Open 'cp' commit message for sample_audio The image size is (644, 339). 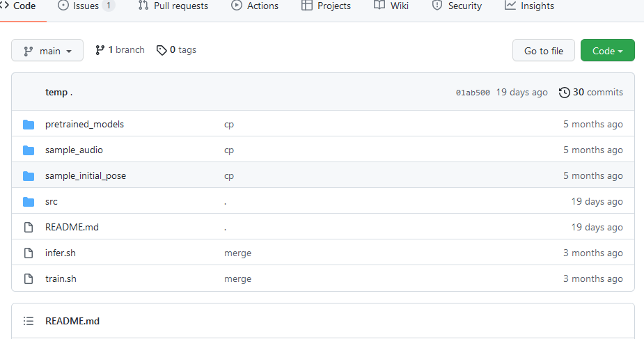pyautogui.click(x=229, y=150)
